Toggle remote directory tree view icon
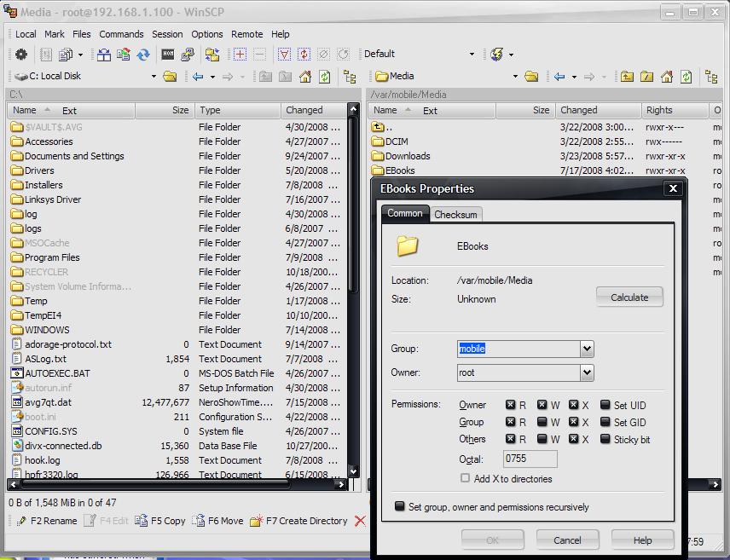Viewport: 730px width, 560px height. coord(711,77)
